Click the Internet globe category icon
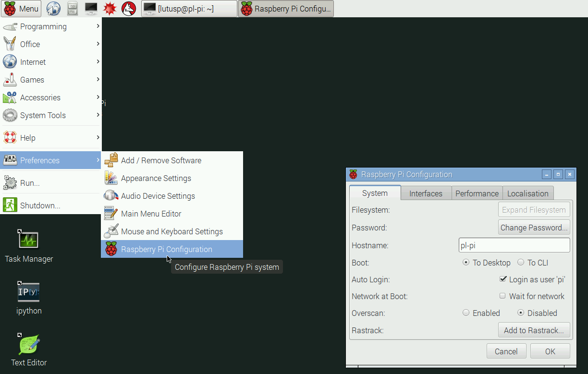 point(10,62)
